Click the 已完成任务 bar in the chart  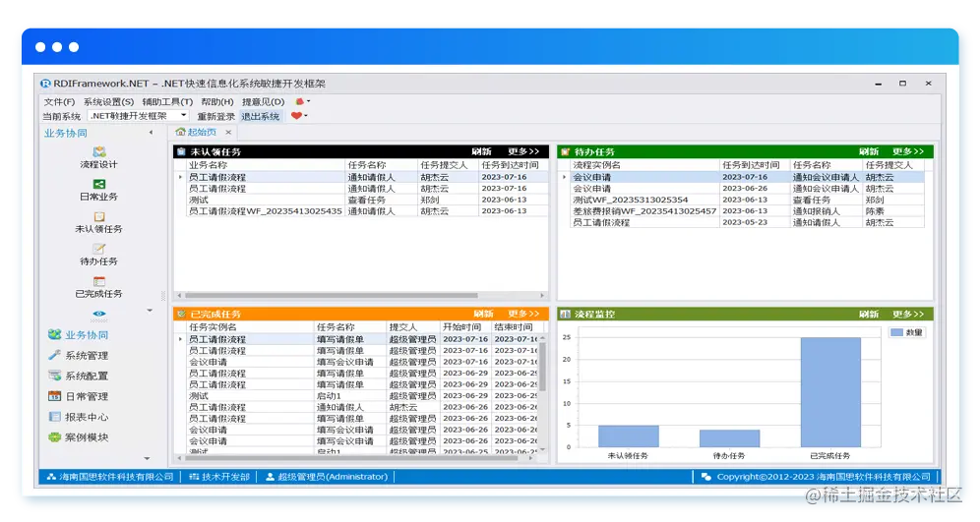click(830, 392)
